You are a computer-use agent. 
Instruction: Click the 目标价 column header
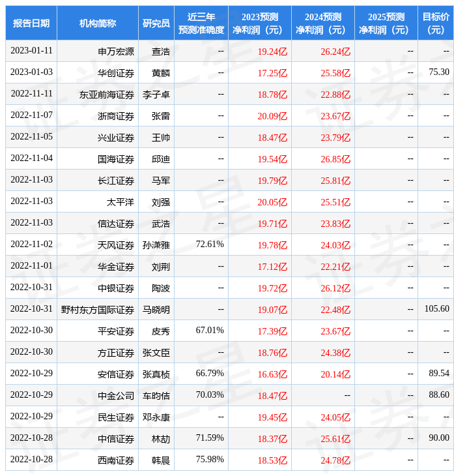point(436,23)
